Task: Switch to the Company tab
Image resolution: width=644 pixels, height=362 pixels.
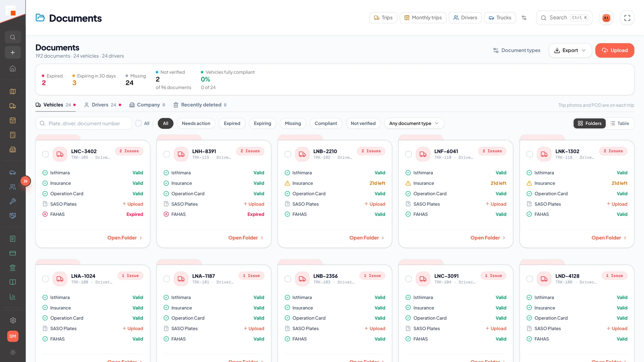Action: pos(147,105)
